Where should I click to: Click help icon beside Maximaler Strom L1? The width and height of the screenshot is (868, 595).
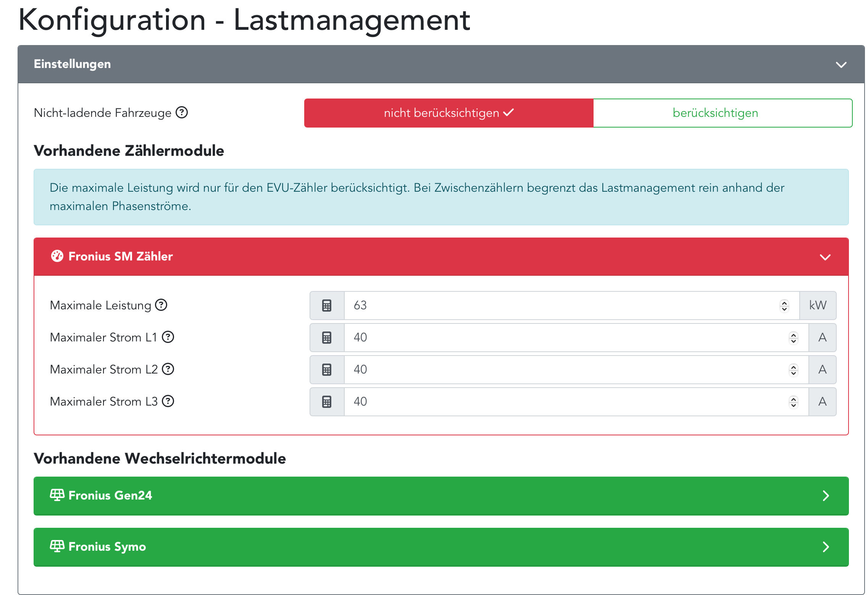click(x=168, y=337)
